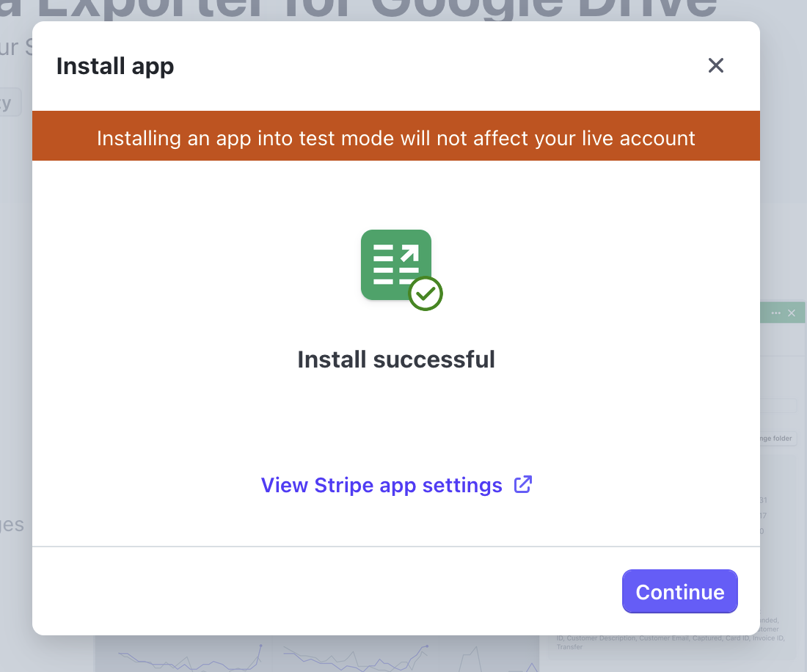Image resolution: width=807 pixels, height=672 pixels.
Task: Open the View Stripe app settings link
Action: point(396,485)
